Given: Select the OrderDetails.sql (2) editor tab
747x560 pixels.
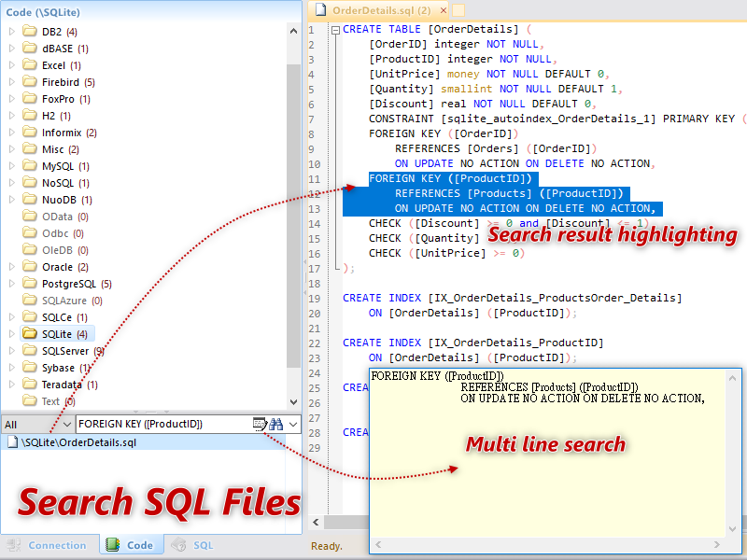Looking at the screenshot, I should pyautogui.click(x=381, y=10).
